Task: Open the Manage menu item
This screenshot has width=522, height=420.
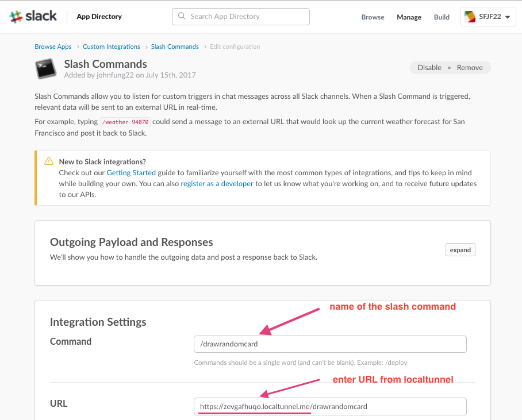Action: point(409,17)
